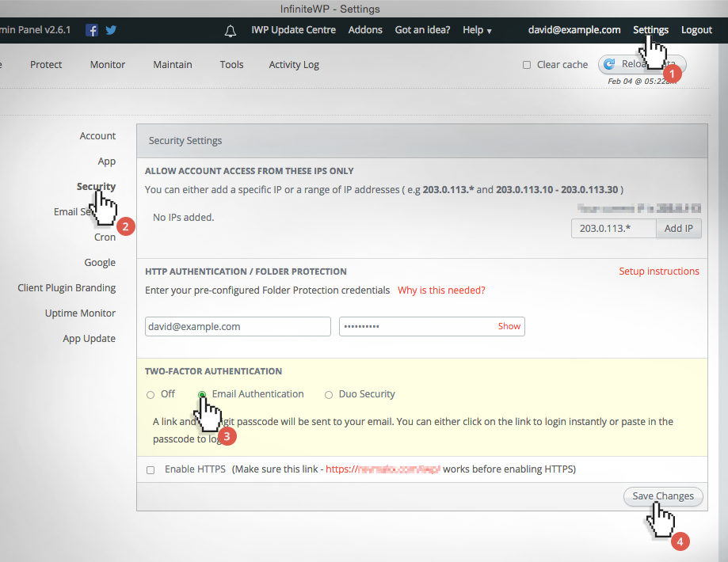Screen dimensions: 728x562
Task: Open the Addons page
Action: (x=365, y=29)
